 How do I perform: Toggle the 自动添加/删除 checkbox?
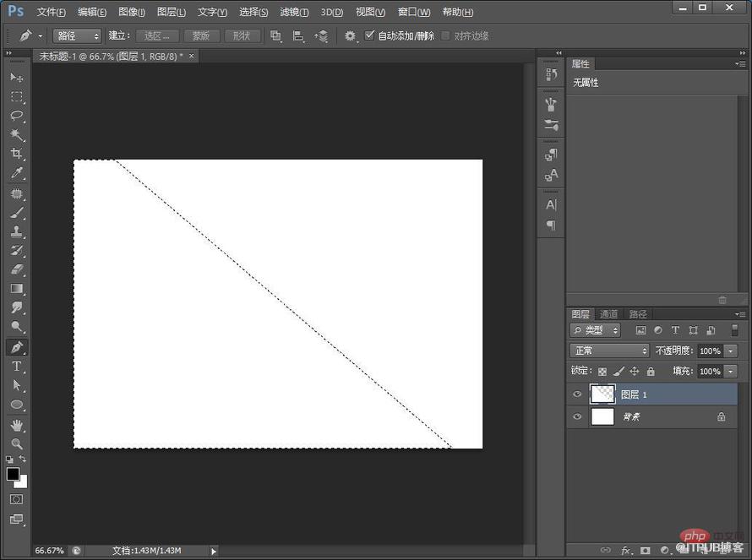point(369,36)
